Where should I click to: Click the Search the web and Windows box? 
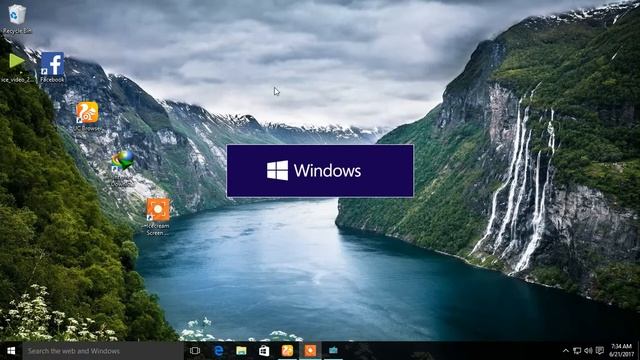coord(103,351)
